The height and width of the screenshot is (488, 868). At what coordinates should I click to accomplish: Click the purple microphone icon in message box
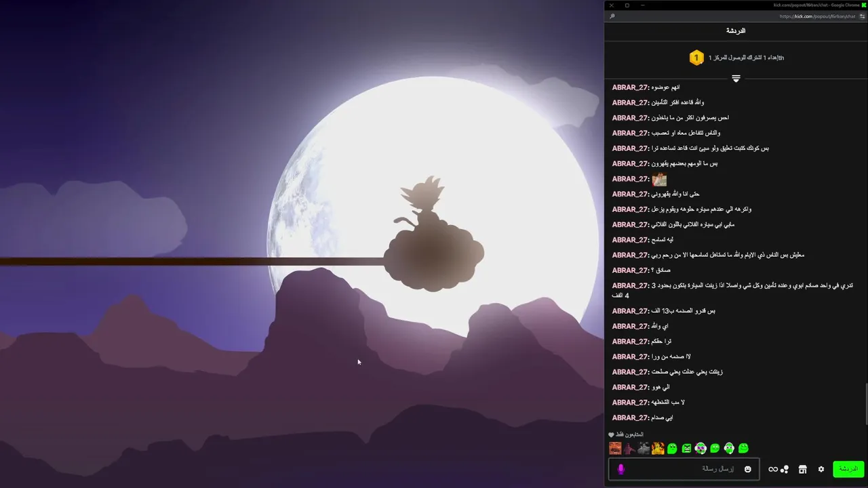[620, 469]
